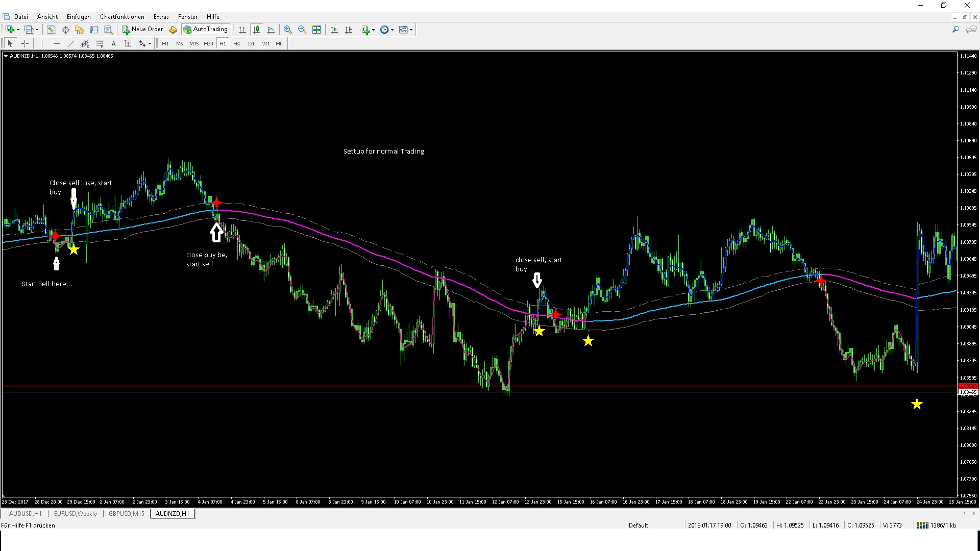Switch timeframe to H4
This screenshot has height=551, width=980.
pyautogui.click(x=236, y=43)
